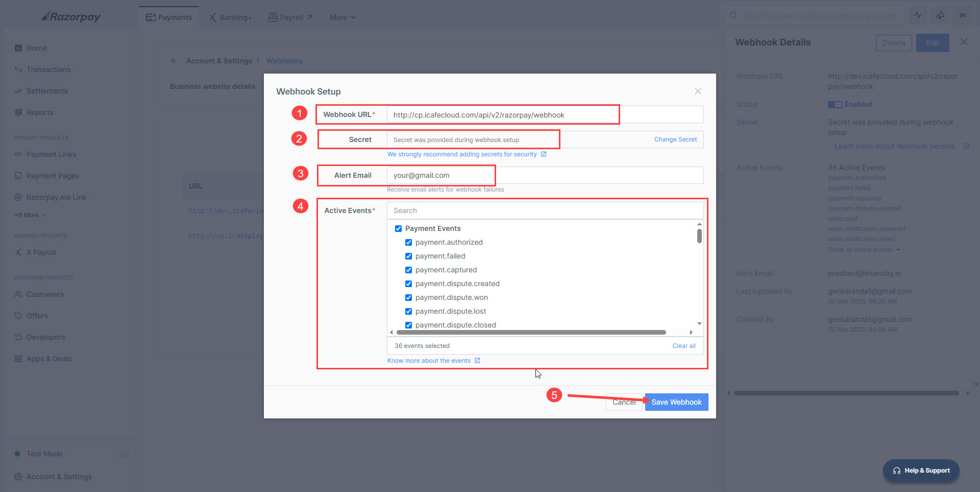This screenshot has width=980, height=492.
Task: Uncheck the Payment Events group checkbox
Action: (x=398, y=228)
